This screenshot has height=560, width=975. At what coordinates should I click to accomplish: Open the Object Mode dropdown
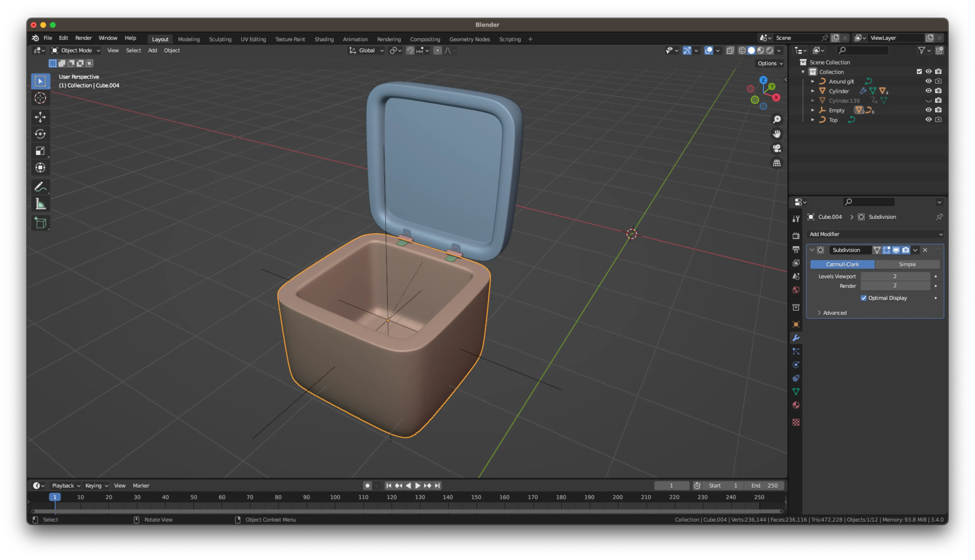coord(76,50)
